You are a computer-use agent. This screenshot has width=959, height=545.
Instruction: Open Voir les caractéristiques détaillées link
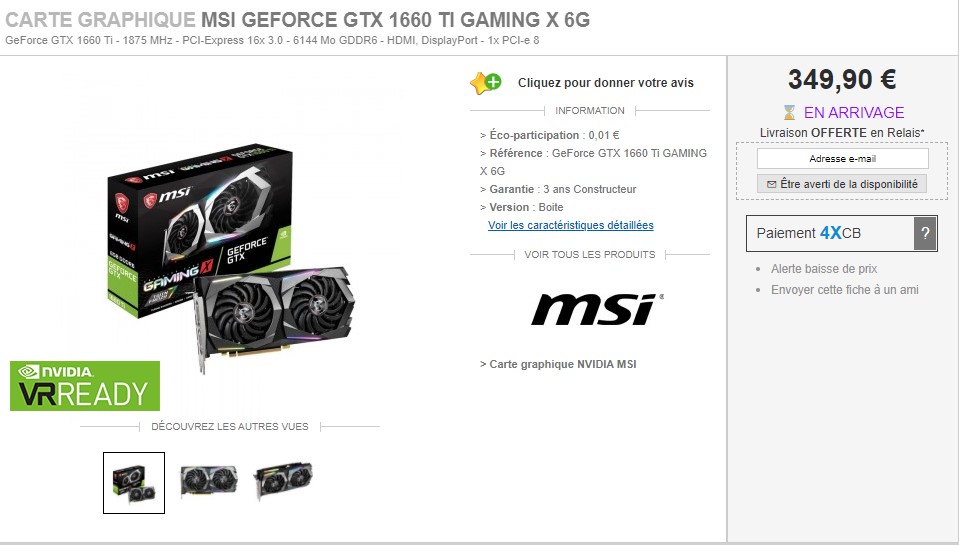(x=571, y=225)
